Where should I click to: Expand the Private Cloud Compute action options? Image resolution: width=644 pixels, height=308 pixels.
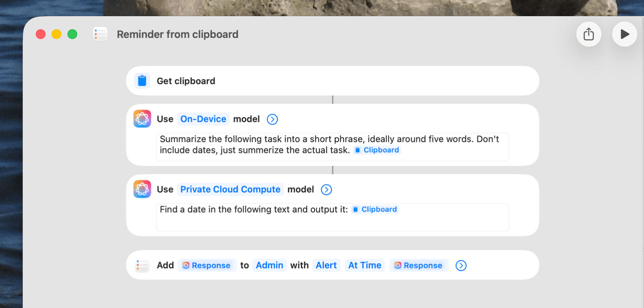(326, 189)
